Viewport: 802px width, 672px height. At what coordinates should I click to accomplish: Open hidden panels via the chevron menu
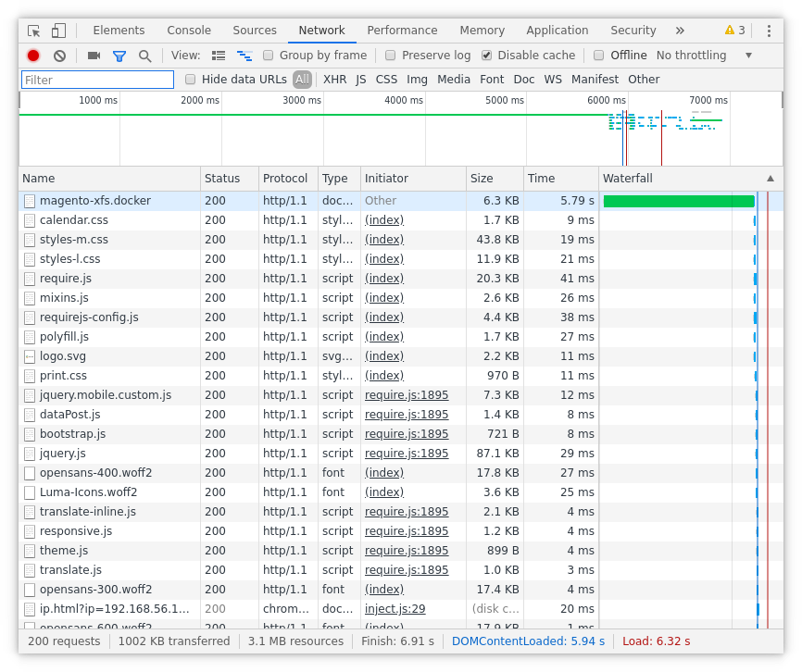click(x=680, y=31)
